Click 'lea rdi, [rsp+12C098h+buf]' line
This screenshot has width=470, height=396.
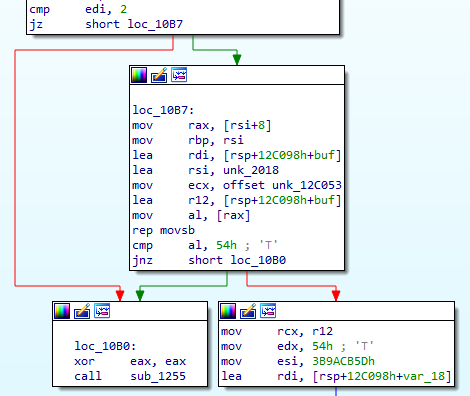click(x=237, y=155)
